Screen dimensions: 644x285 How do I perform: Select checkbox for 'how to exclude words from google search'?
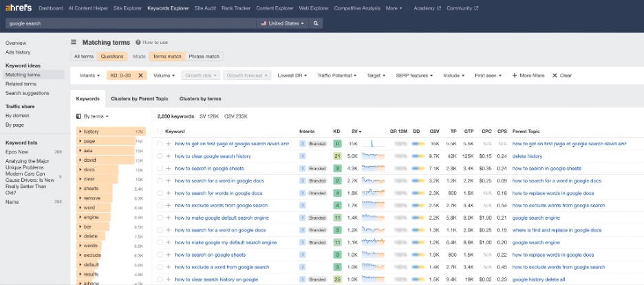(x=160, y=205)
